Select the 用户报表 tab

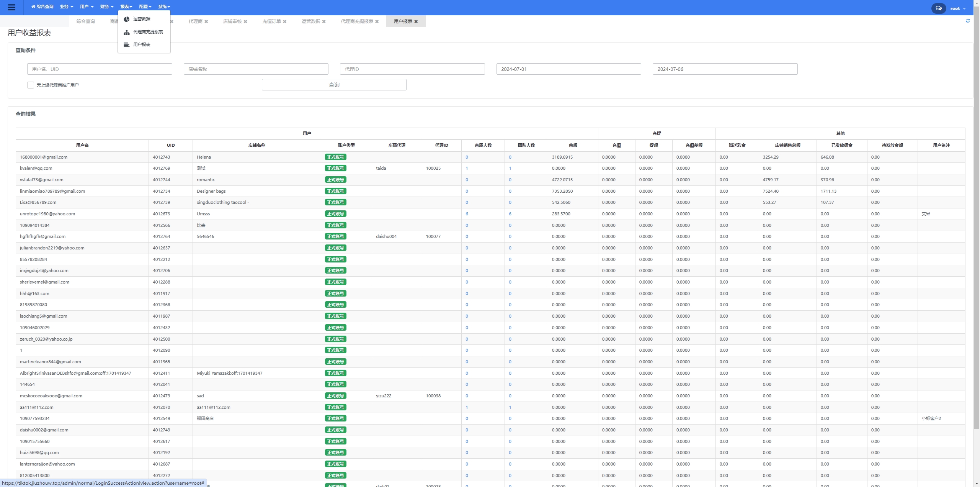[402, 21]
